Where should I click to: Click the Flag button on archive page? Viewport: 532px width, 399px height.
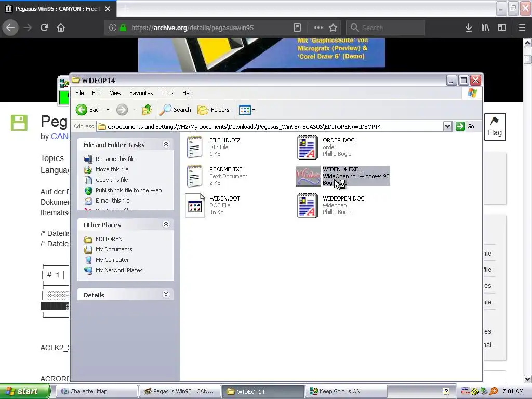click(x=495, y=127)
